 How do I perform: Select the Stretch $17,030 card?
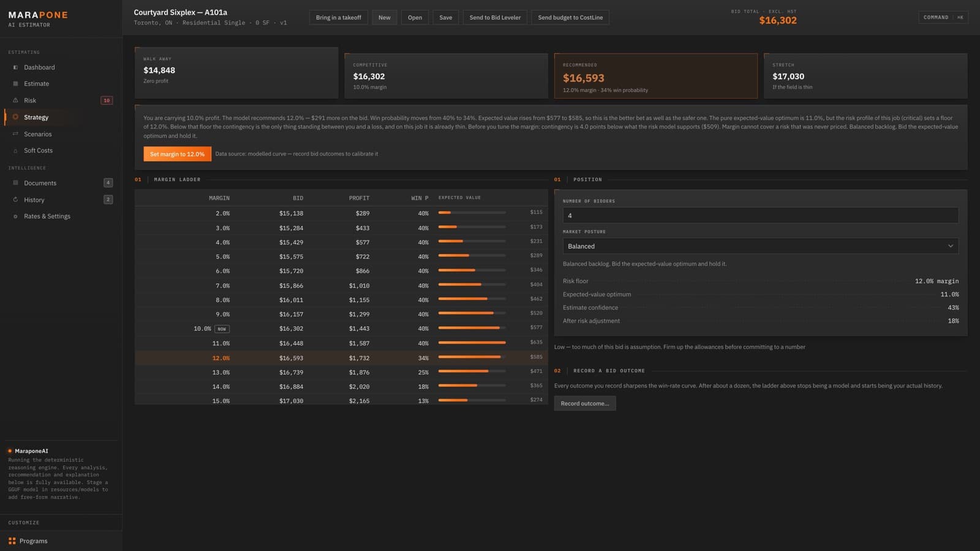(x=865, y=76)
